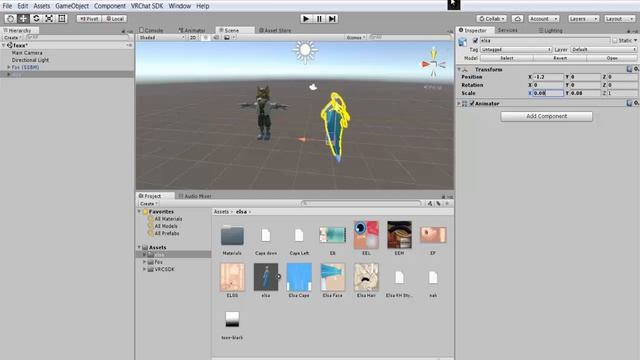Open Transform component help book icon
640x360 pixels.
click(x=629, y=69)
